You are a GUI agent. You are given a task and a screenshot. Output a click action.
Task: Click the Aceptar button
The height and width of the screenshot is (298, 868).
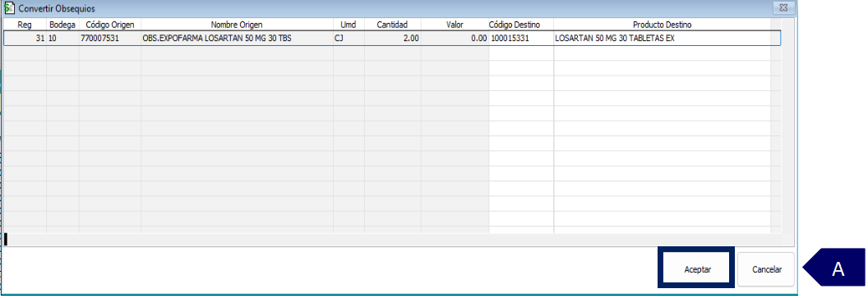697,269
